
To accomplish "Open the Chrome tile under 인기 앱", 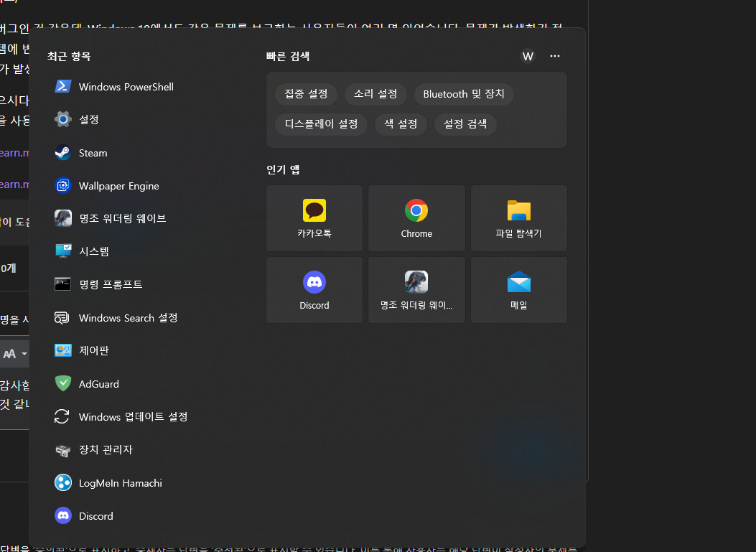I will coord(416,218).
